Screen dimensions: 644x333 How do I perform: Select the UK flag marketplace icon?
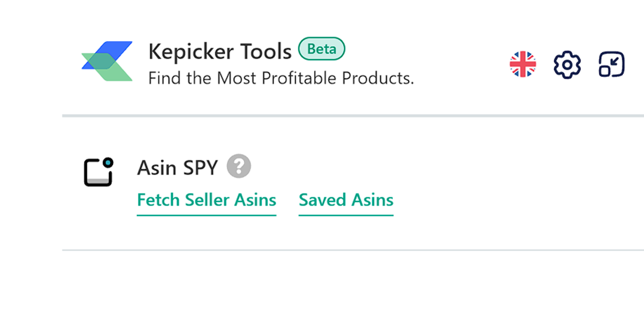523,65
